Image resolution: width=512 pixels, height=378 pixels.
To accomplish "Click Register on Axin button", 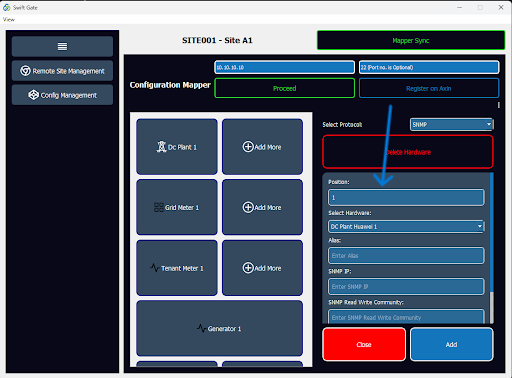I will click(x=429, y=88).
